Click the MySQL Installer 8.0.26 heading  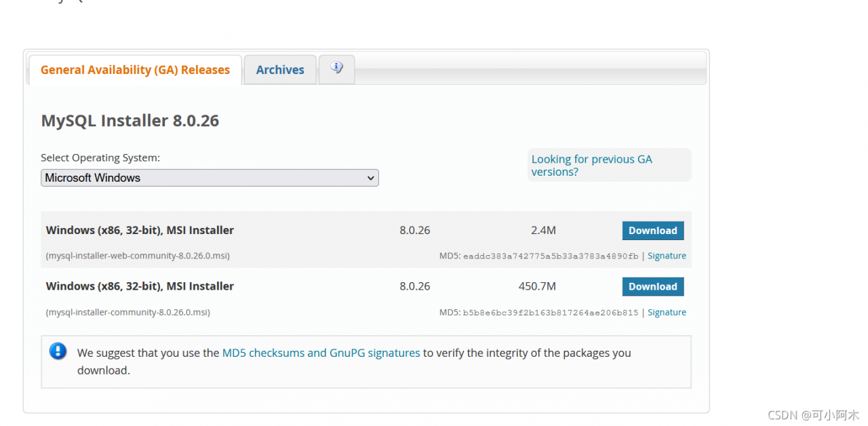point(130,121)
